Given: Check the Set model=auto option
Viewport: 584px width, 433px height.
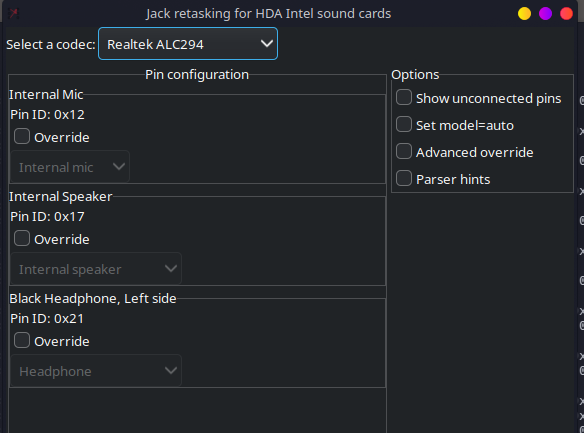Looking at the screenshot, I should [x=404, y=125].
